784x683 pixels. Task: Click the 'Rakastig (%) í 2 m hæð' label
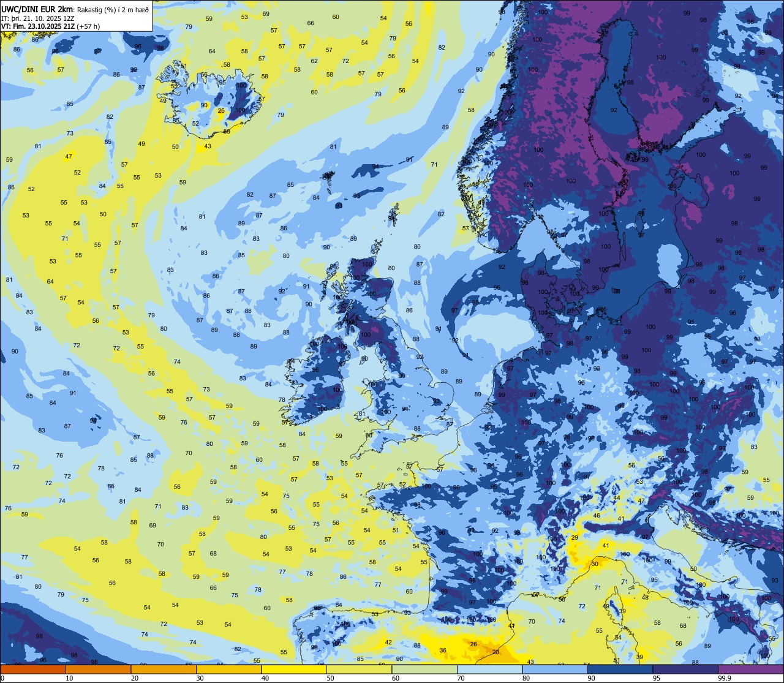112,9
